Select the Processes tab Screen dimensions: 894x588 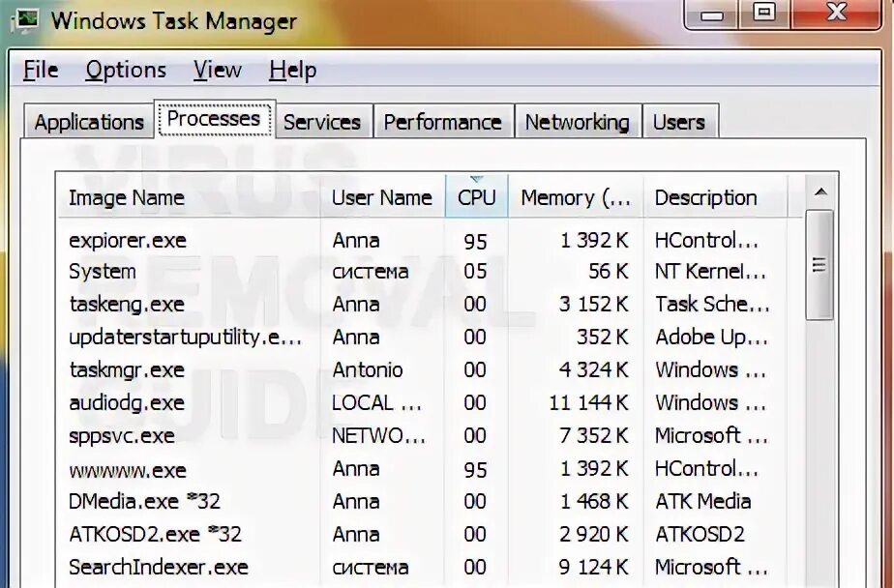click(215, 119)
